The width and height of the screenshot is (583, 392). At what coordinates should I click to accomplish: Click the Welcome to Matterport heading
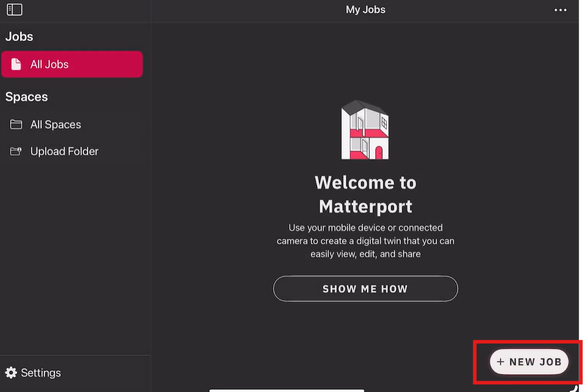pos(365,194)
